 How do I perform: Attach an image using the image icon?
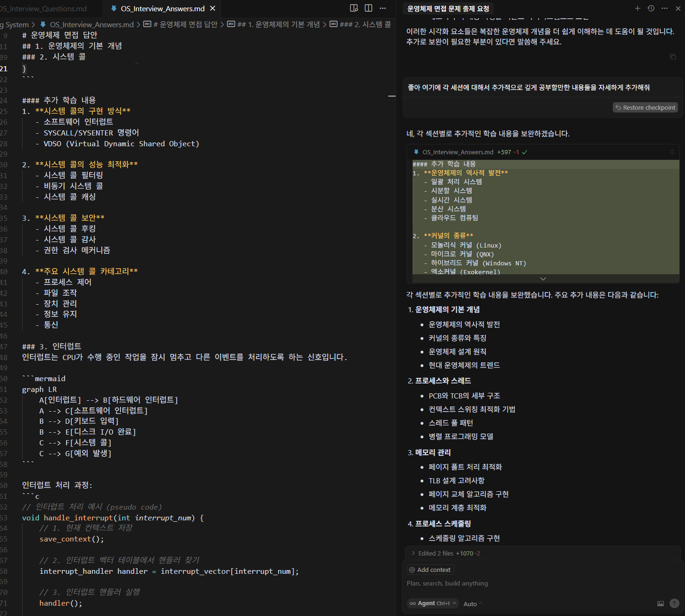[x=661, y=603]
